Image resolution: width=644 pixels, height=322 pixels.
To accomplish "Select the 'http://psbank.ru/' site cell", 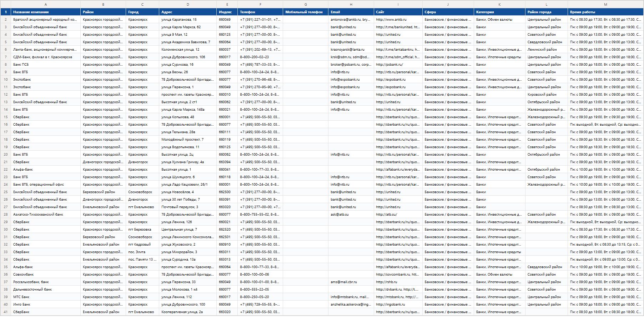I will coord(398,65).
